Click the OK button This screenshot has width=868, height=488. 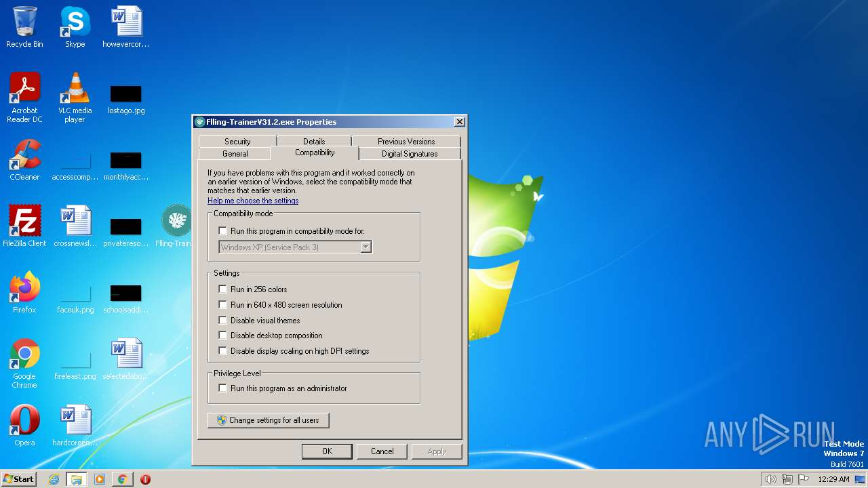327,451
